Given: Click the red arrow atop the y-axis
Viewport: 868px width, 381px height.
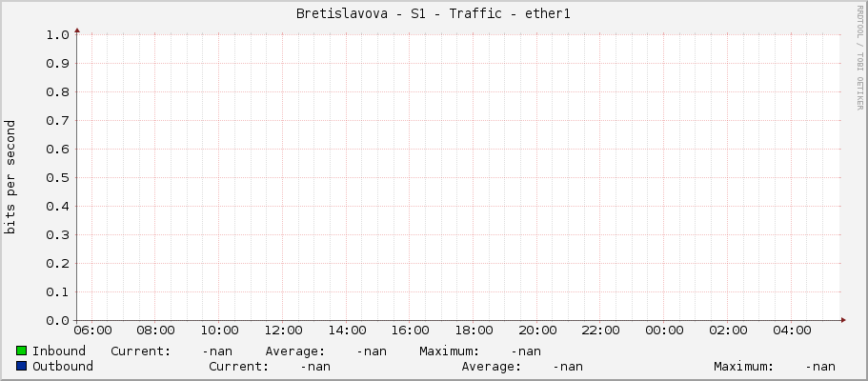Looking at the screenshot, I should (x=77, y=30).
